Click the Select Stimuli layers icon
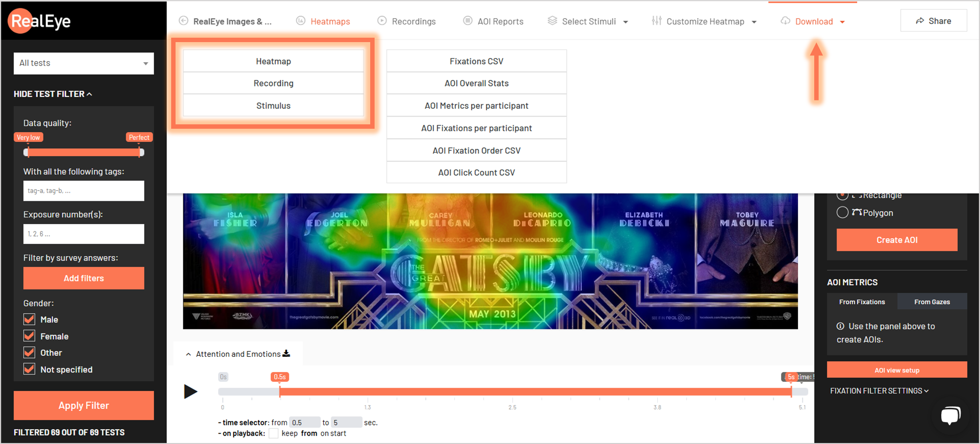 pyautogui.click(x=552, y=21)
